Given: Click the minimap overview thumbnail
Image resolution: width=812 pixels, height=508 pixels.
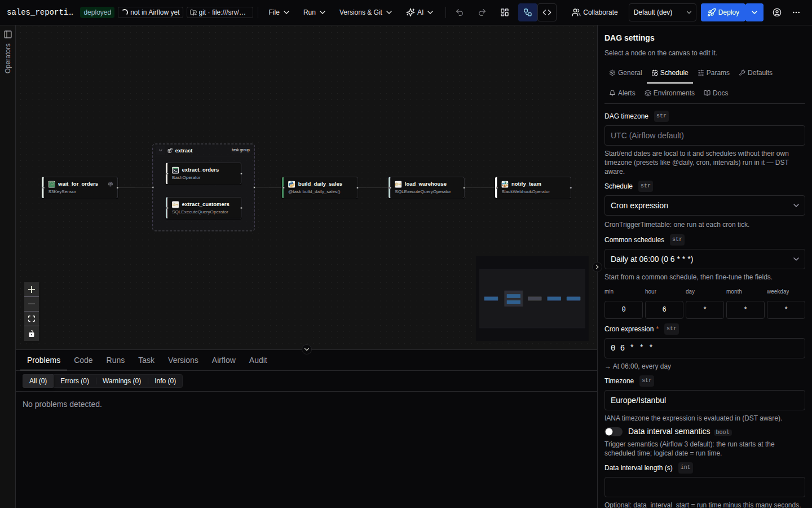Looking at the screenshot, I should (x=532, y=299).
